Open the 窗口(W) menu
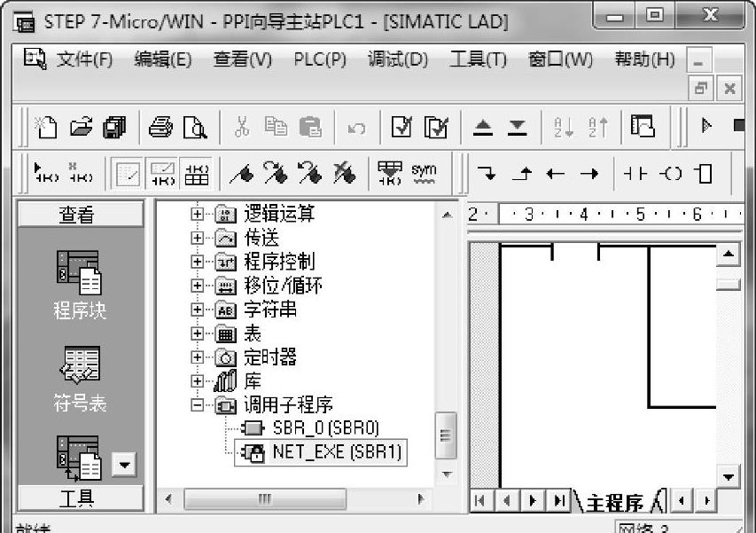 (x=560, y=59)
